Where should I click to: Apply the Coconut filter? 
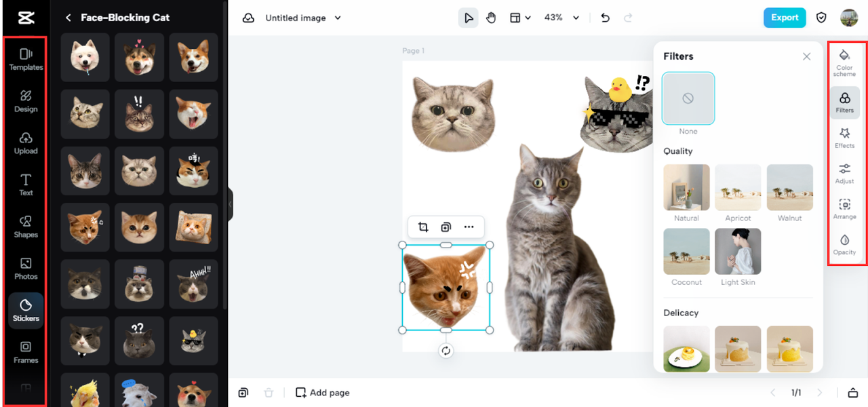(686, 251)
